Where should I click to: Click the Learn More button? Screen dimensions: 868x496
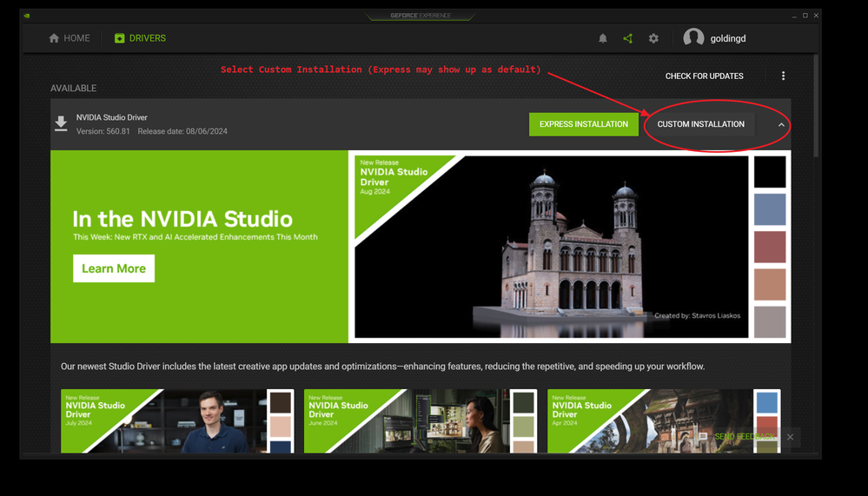(x=114, y=268)
